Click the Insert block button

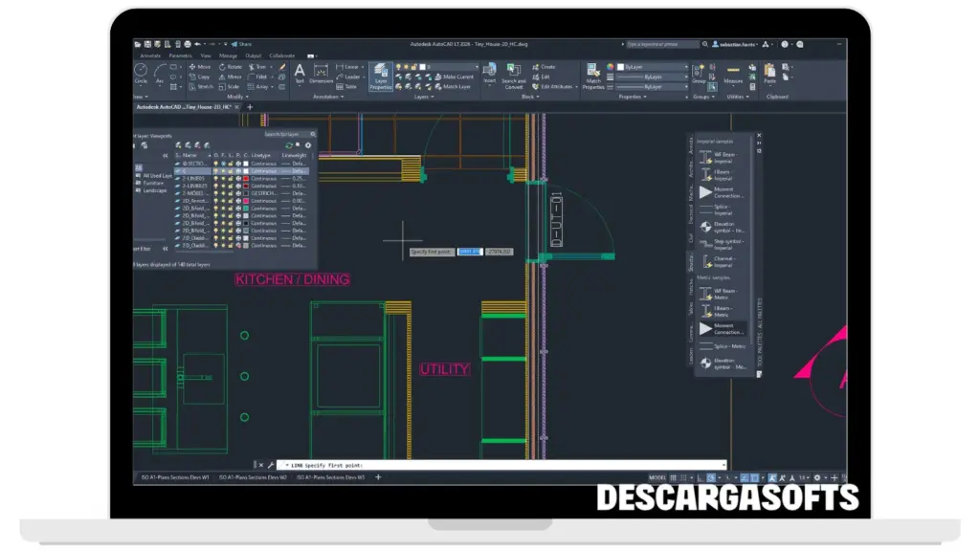click(489, 74)
